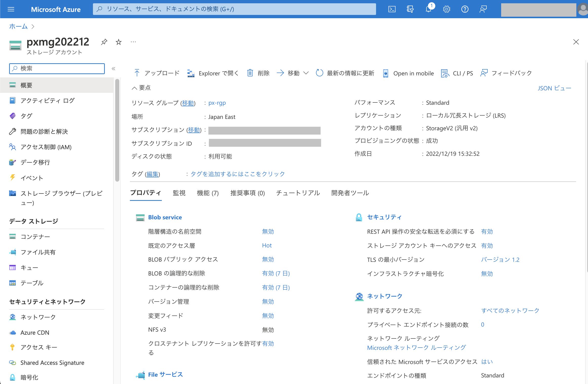Click 移動 link beside サブスクリプション
The height and width of the screenshot is (384, 588).
click(194, 130)
